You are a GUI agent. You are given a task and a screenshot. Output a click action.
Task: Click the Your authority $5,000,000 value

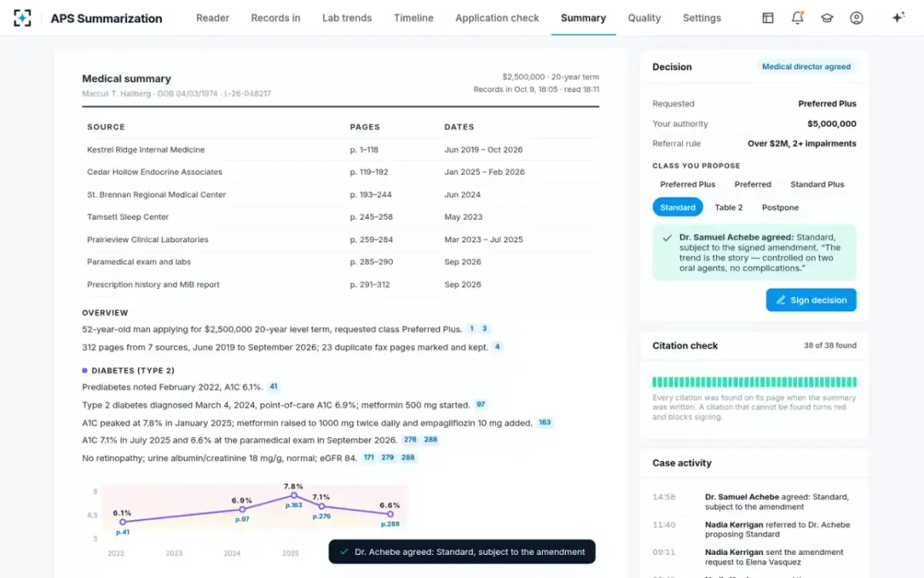click(x=832, y=123)
